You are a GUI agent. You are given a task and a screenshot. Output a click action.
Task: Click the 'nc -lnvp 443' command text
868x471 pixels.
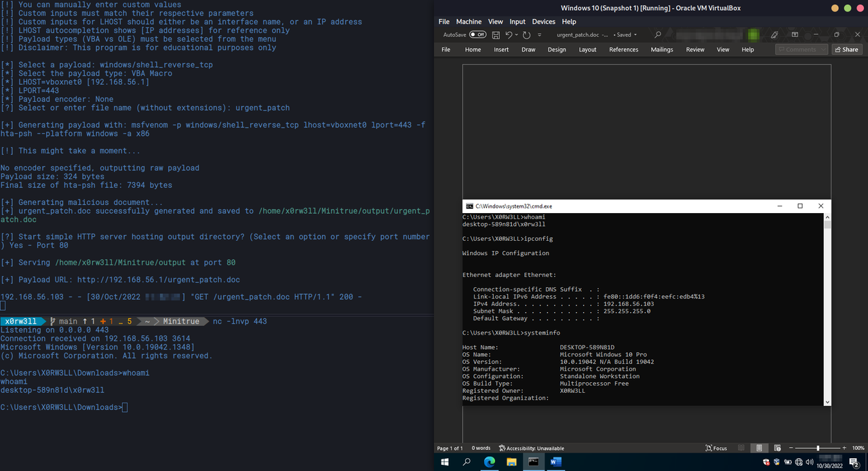point(239,321)
